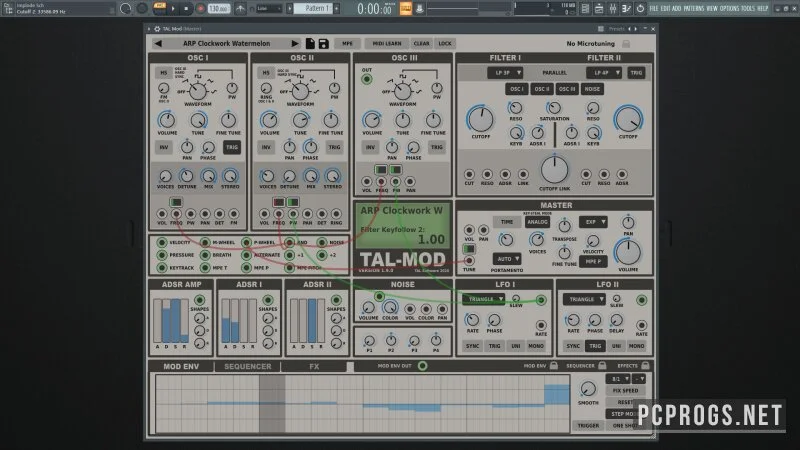The image size is (800, 450).
Task: Click the ARP Clockwork Watermelon preset name
Action: [x=227, y=44]
